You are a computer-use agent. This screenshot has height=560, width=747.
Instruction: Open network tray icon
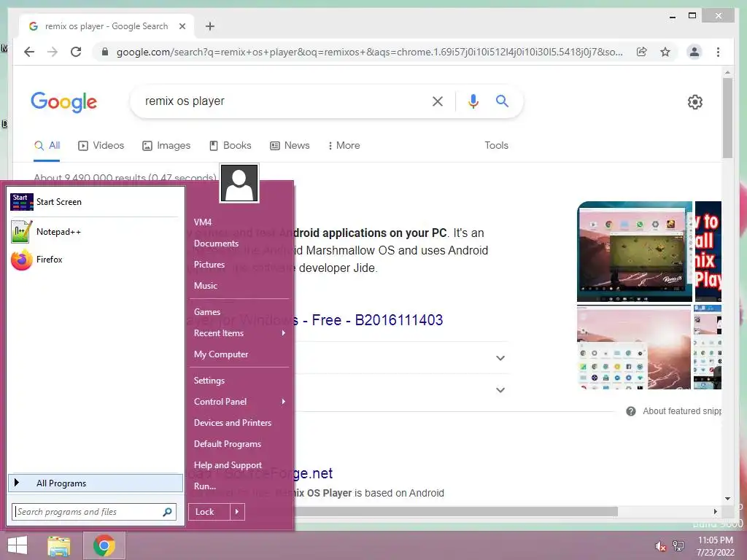pos(678,546)
